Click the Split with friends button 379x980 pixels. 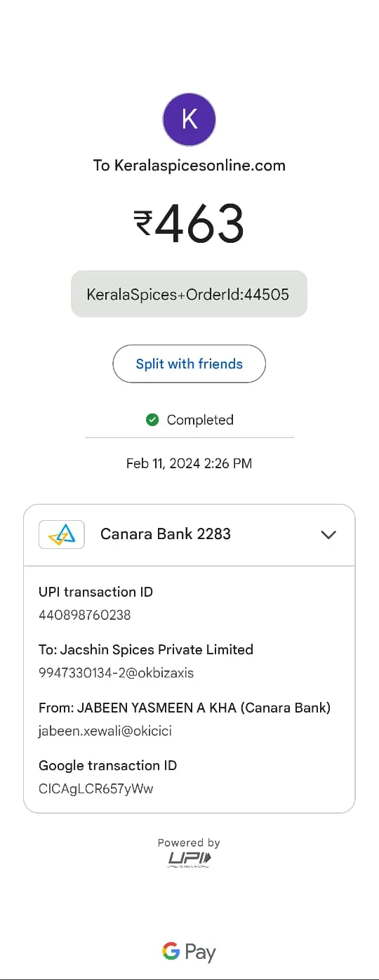click(x=189, y=364)
